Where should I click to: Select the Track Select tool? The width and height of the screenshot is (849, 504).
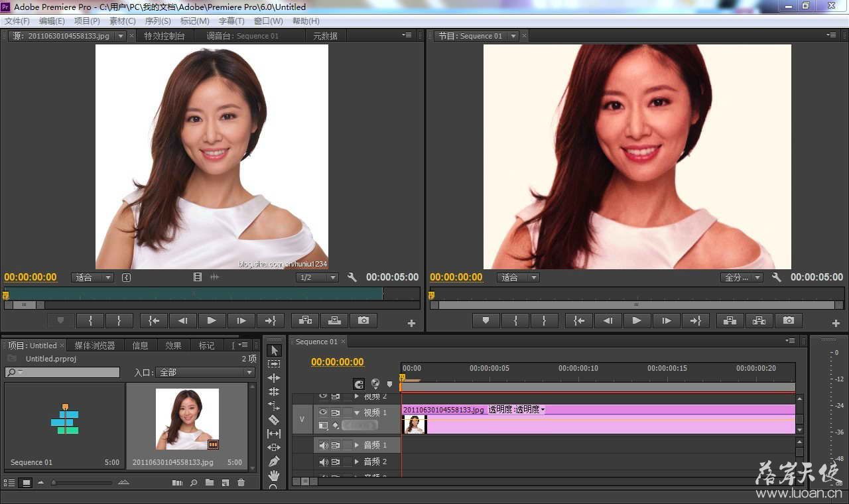[x=274, y=364]
